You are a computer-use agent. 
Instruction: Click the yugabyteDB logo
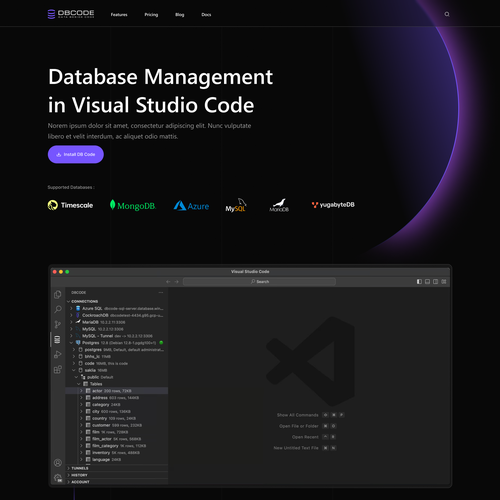click(333, 205)
